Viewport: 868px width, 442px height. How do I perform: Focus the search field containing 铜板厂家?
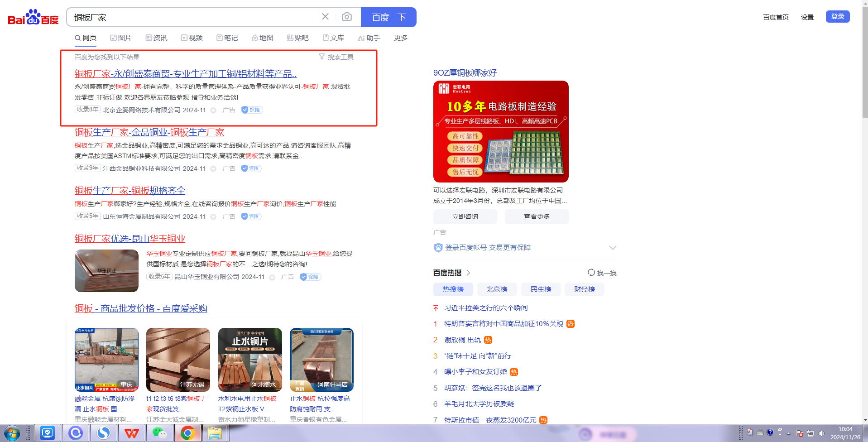click(x=195, y=17)
